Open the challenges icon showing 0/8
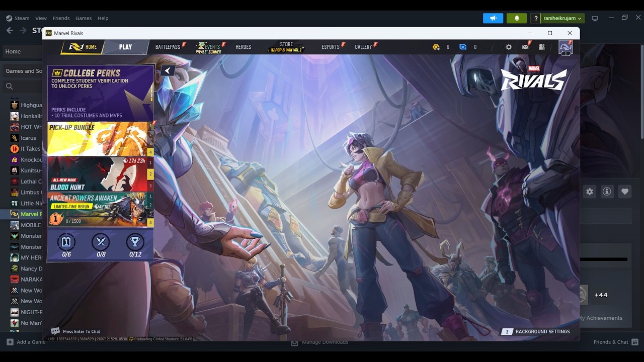644x362 pixels. coord(101,242)
